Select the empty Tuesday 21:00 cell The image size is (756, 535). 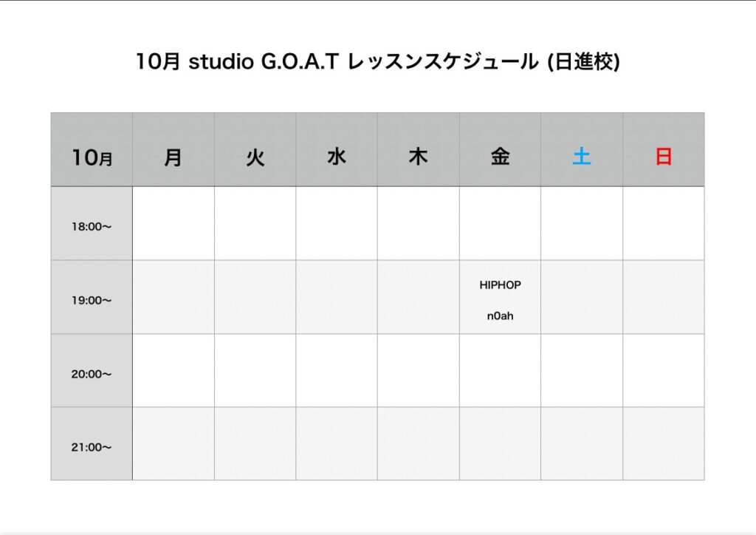coord(255,443)
